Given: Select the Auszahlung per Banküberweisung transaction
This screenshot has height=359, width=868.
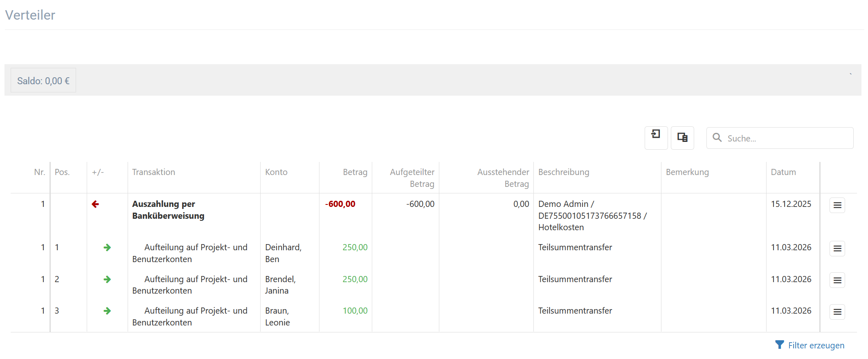Looking at the screenshot, I should (168, 210).
